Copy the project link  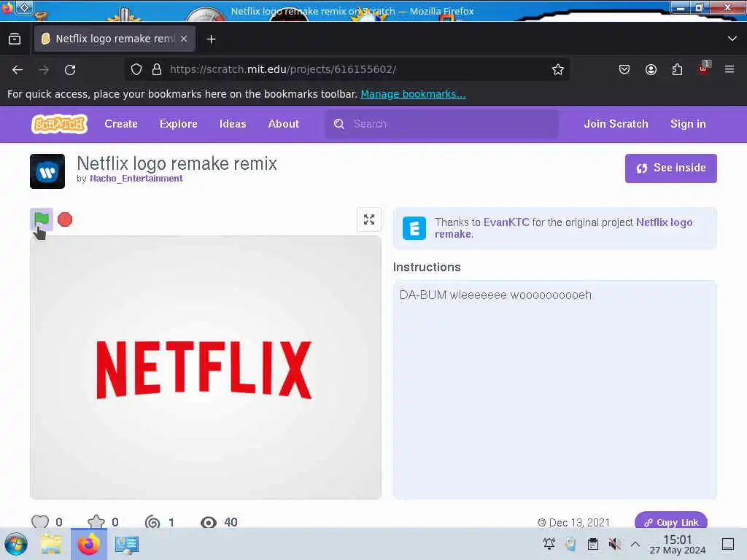[x=671, y=522]
